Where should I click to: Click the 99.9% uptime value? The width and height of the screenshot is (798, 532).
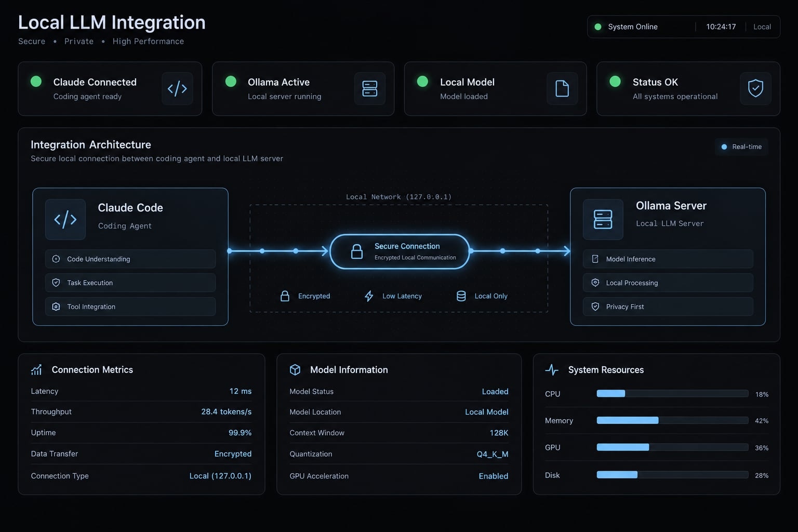[x=240, y=433]
